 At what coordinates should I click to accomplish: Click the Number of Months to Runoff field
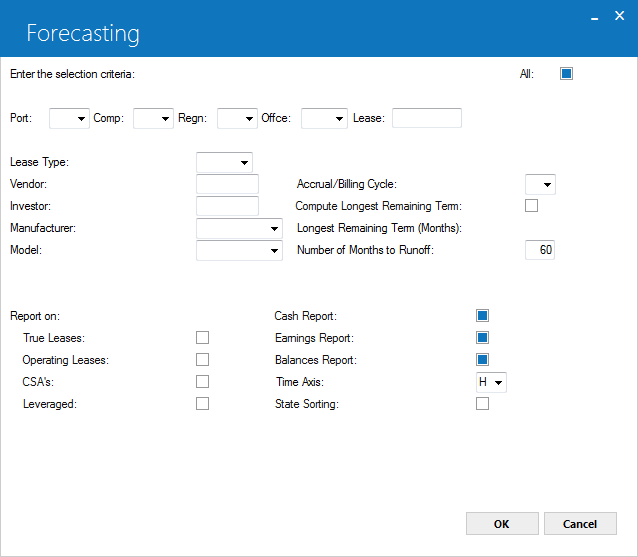[x=540, y=250]
